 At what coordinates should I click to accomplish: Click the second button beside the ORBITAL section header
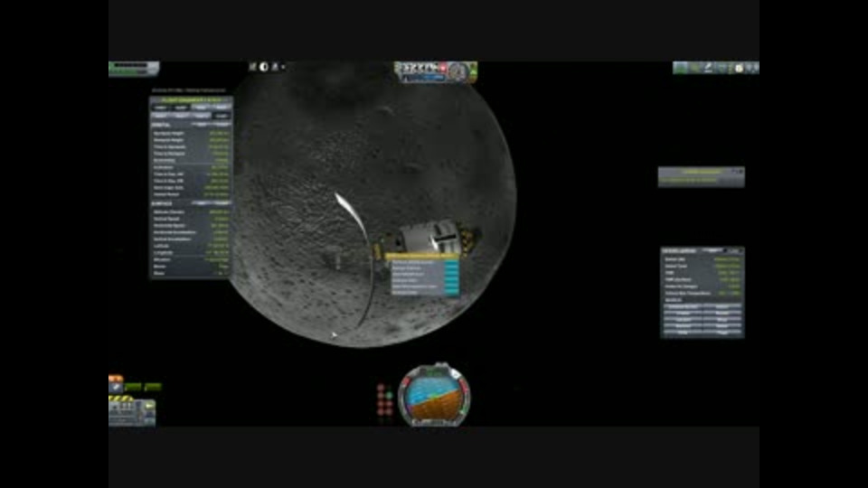pos(221,125)
